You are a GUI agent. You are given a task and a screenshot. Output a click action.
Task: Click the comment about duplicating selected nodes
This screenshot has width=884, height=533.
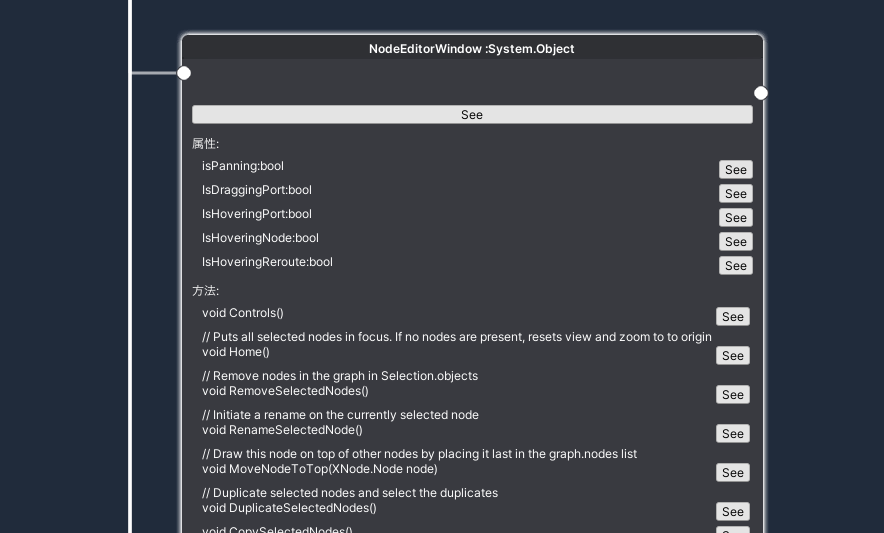350,492
